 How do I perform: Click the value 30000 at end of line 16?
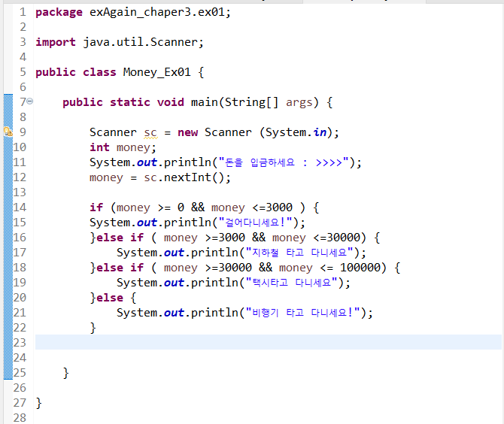pyautogui.click(x=344, y=238)
